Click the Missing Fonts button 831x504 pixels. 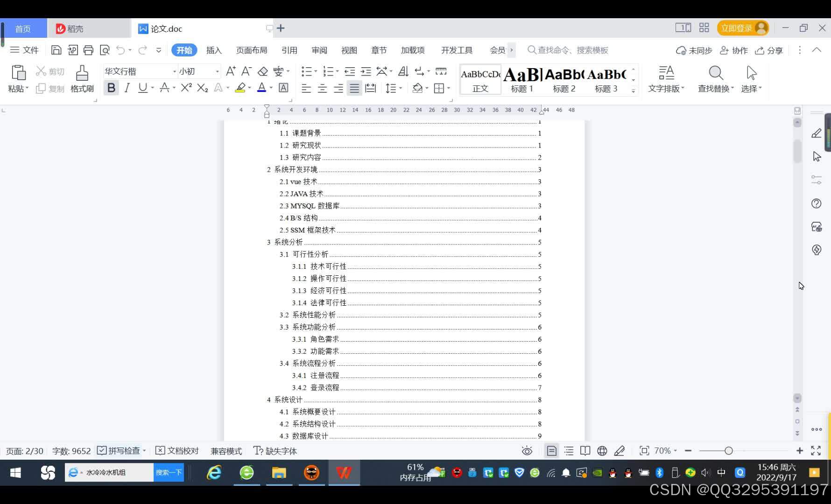click(275, 451)
